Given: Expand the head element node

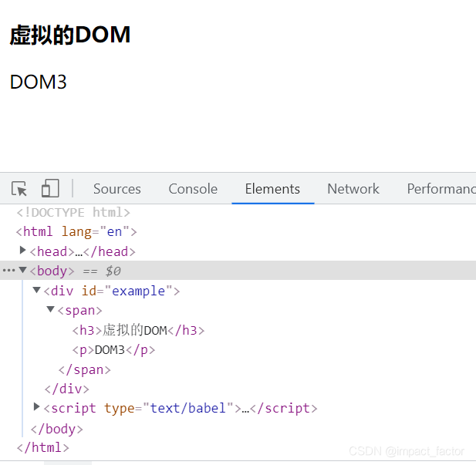Looking at the screenshot, I should [22, 251].
